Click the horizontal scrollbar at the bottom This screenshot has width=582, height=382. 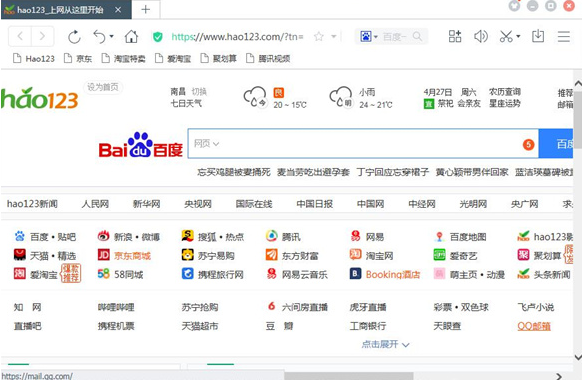pos(348,376)
